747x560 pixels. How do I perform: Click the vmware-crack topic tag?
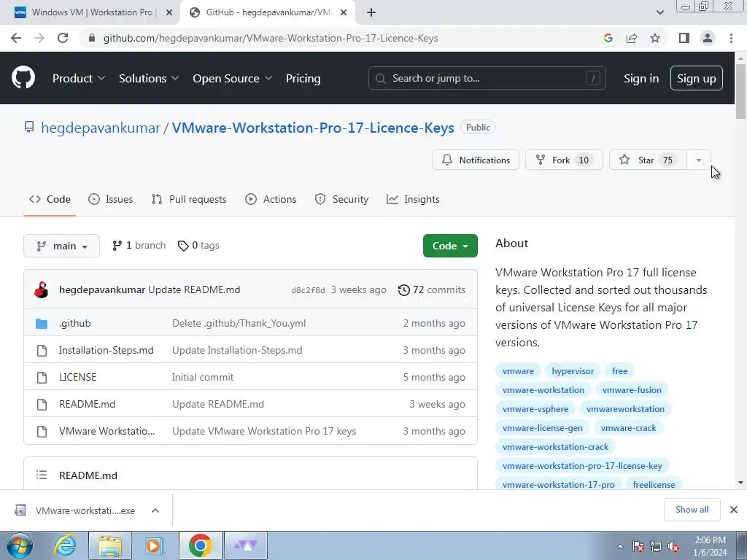(628, 428)
